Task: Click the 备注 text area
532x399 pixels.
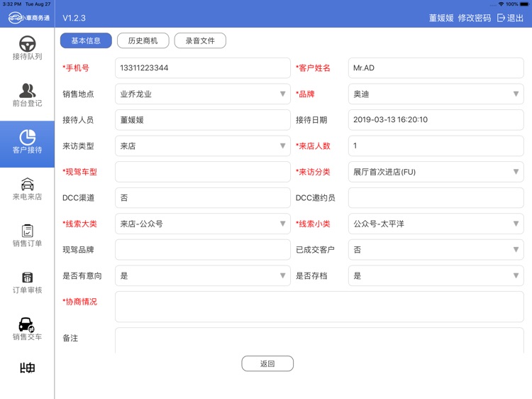Action: (319, 340)
